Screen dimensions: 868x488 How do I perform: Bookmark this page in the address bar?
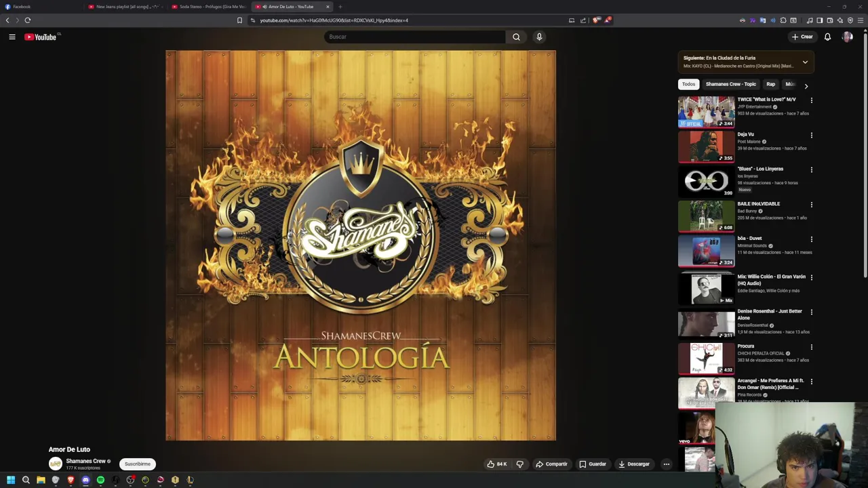239,20
